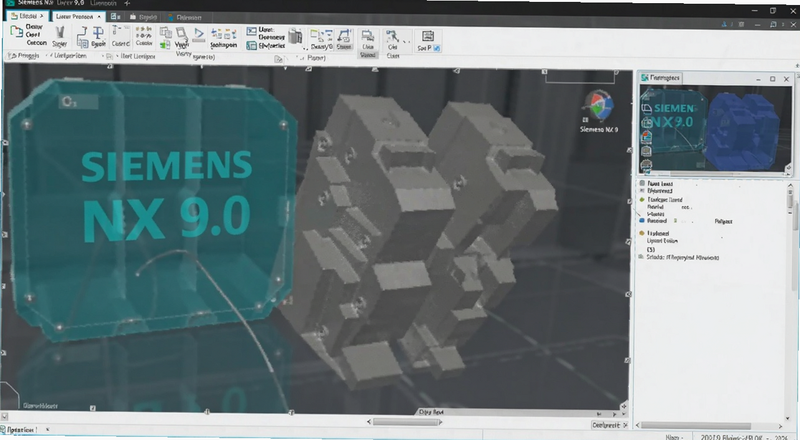The width and height of the screenshot is (800, 440).
Task: Click the small green icon below copy squares
Action: pyautogui.click(x=165, y=45)
